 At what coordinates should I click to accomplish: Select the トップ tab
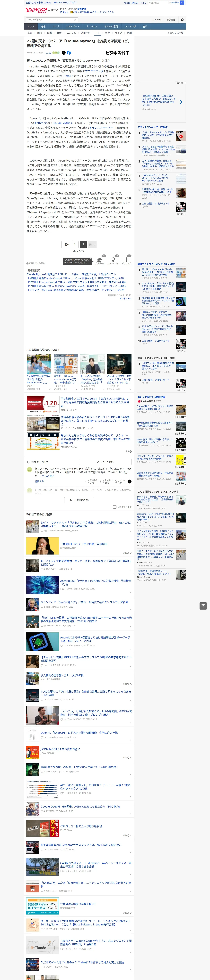pos(31,27)
